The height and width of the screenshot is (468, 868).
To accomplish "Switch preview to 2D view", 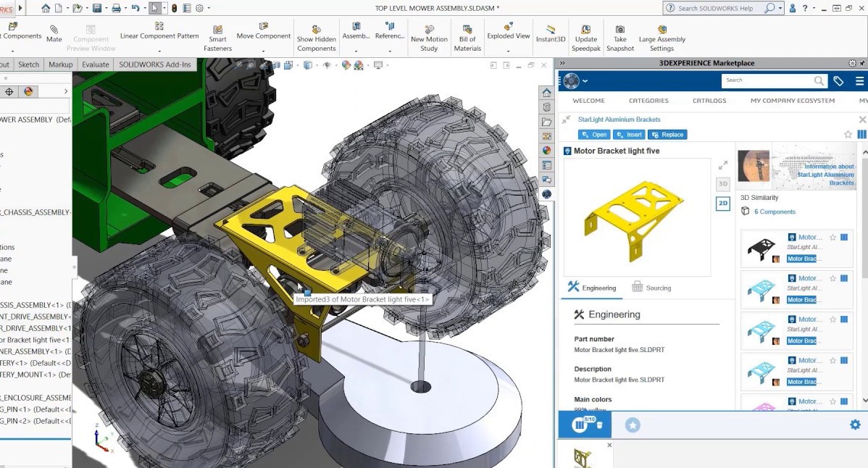I will coord(722,204).
